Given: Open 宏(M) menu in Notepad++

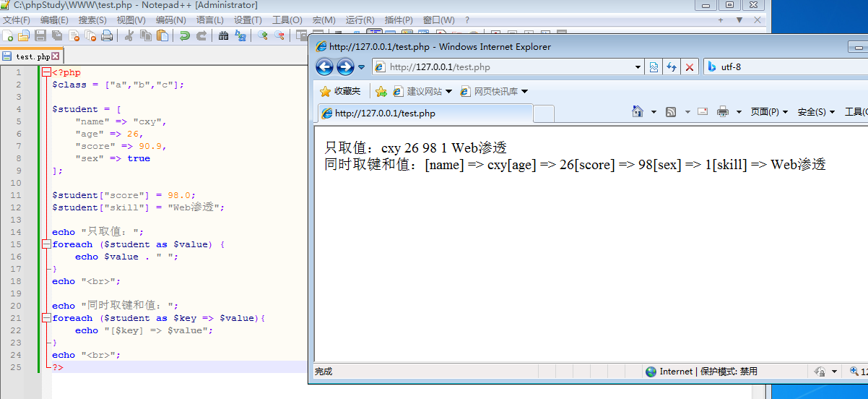Looking at the screenshot, I should pos(323,20).
